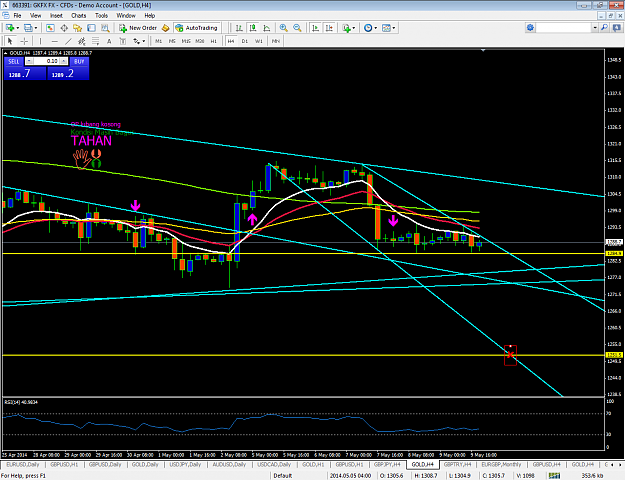
Task: Open the Help menu
Action: [x=150, y=16]
